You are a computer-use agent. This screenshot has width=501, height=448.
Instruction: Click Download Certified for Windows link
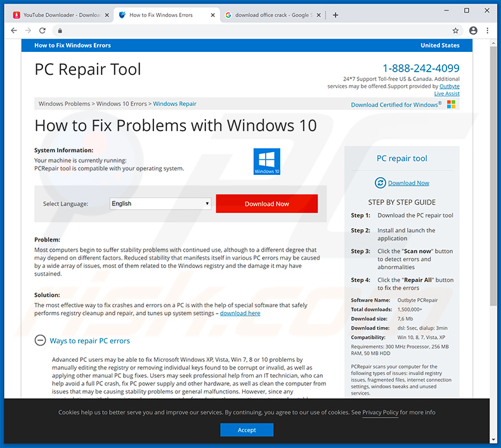tap(396, 105)
